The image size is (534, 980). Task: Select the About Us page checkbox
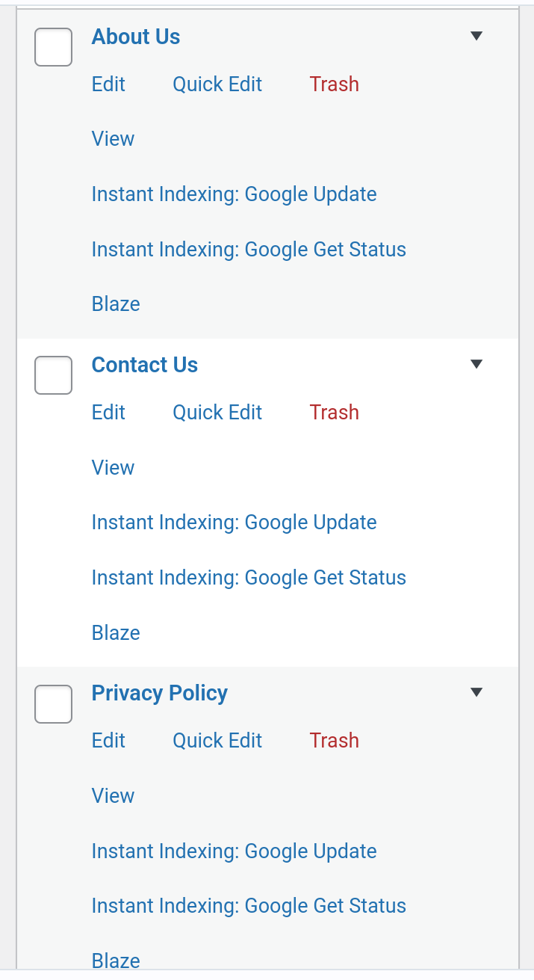(54, 47)
